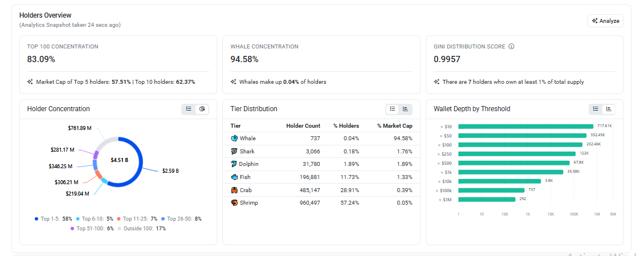Select the Dolphin tier icon
644x256 pixels.
tap(234, 164)
